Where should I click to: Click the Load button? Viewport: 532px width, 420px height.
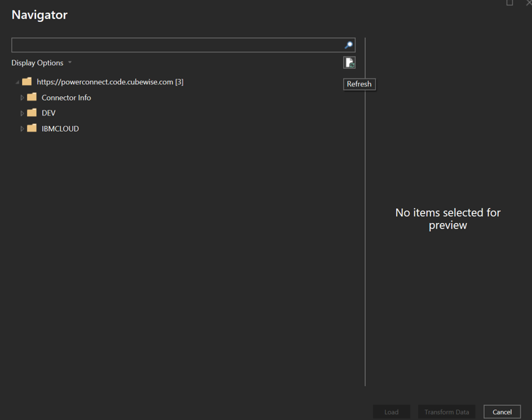click(391, 412)
